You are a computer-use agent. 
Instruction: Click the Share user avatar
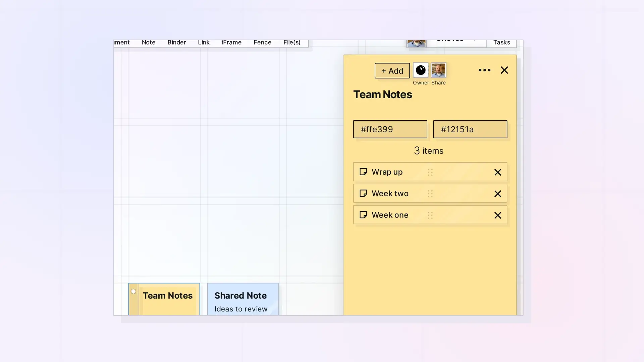438,70
